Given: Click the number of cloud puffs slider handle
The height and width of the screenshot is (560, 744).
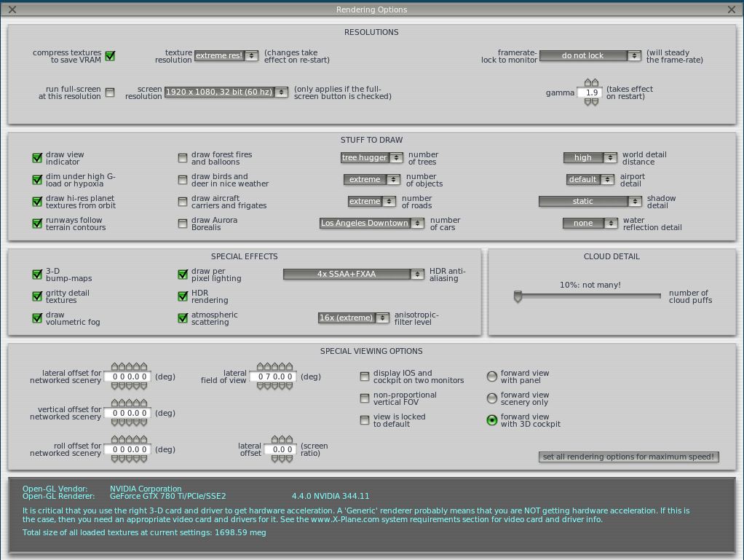Looking at the screenshot, I should coord(518,296).
